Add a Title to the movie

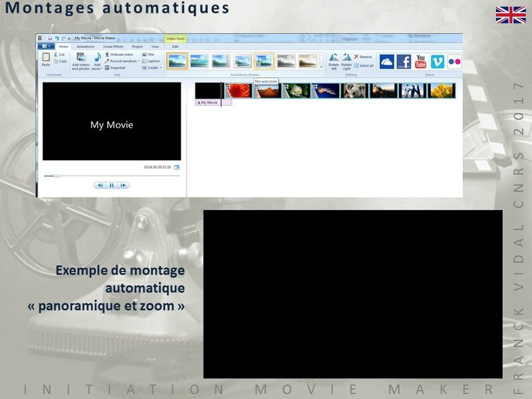(x=148, y=55)
